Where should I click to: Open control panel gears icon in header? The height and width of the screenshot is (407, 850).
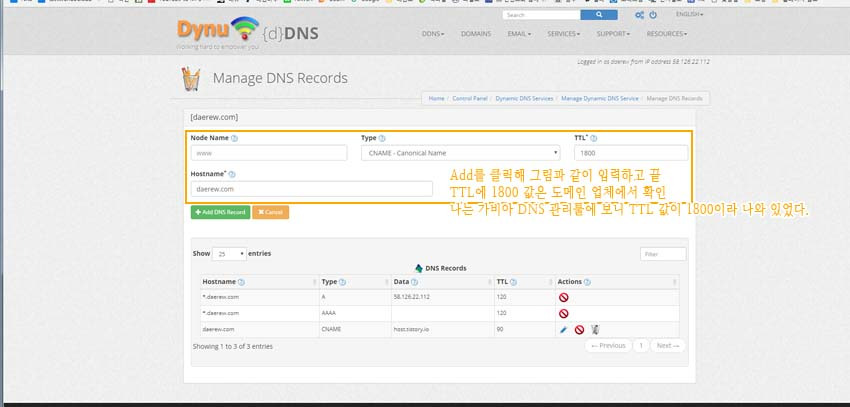point(638,15)
